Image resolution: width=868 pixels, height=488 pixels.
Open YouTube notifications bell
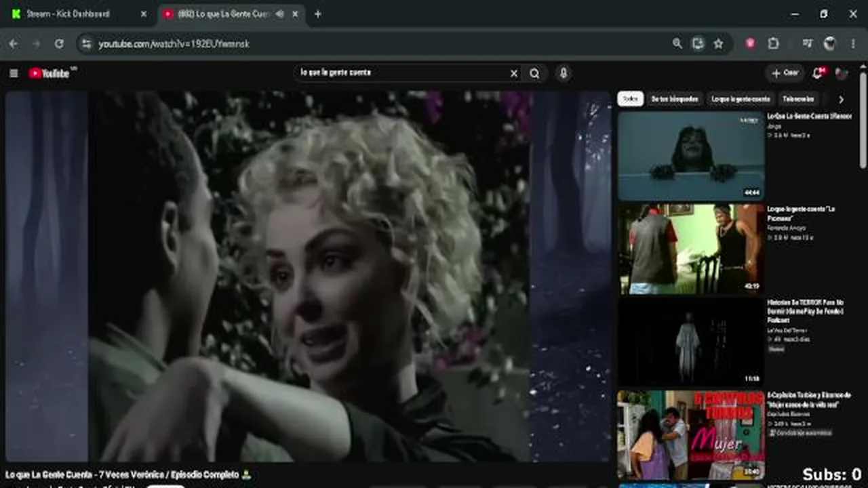click(x=818, y=73)
